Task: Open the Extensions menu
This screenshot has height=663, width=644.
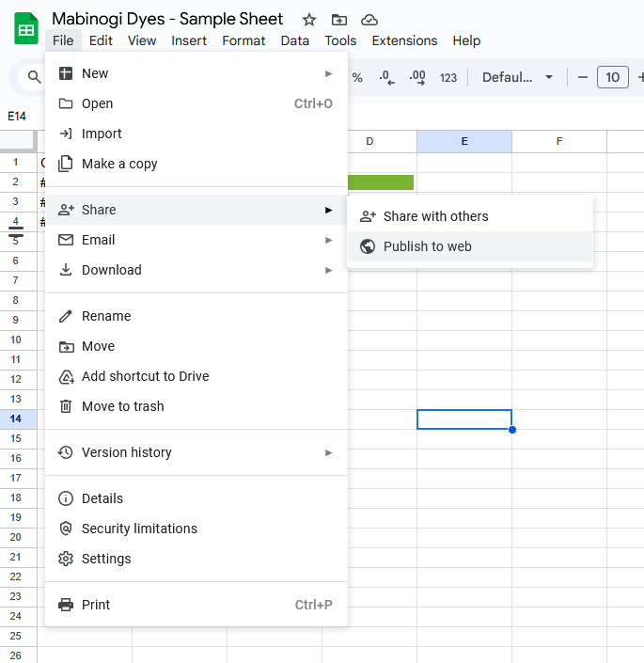Action: point(404,40)
